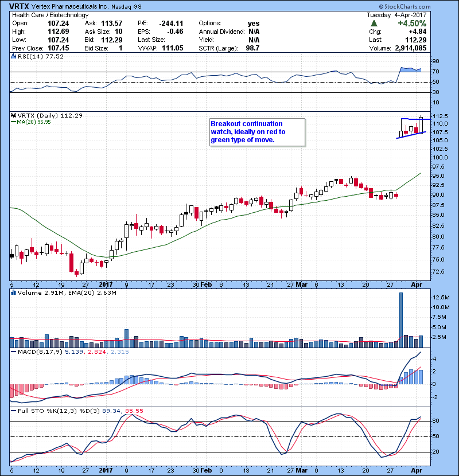Image resolution: width=459 pixels, height=476 pixels.
Task: Click the dark line marker before MACD(8,17,9)
Action: click(x=13, y=352)
